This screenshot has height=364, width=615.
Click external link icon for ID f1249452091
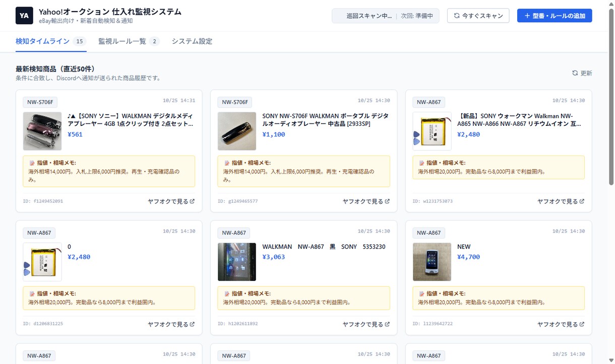193,201
